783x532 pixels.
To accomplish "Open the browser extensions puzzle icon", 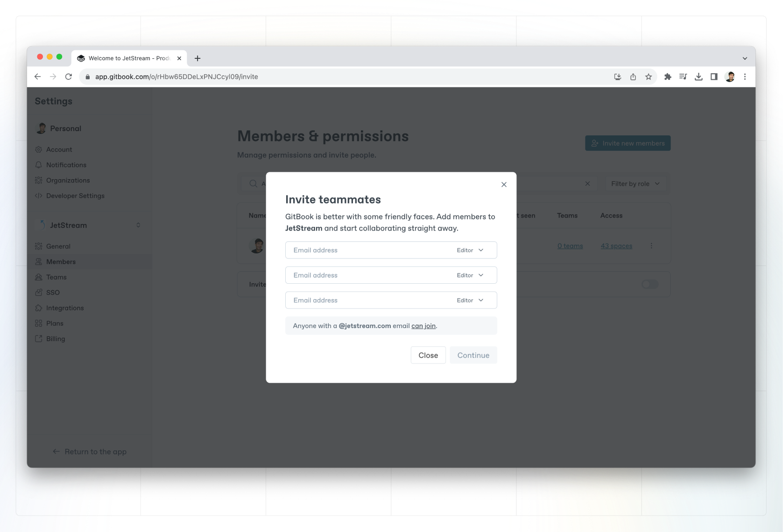I will click(668, 77).
